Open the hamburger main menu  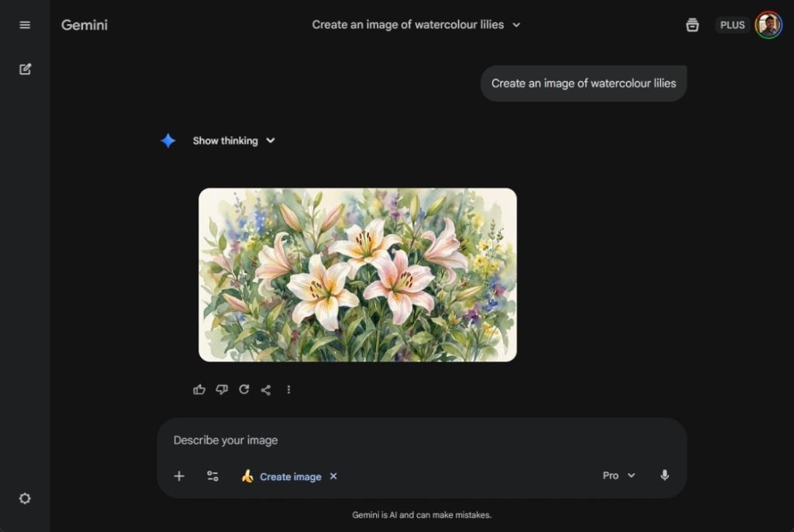point(25,25)
